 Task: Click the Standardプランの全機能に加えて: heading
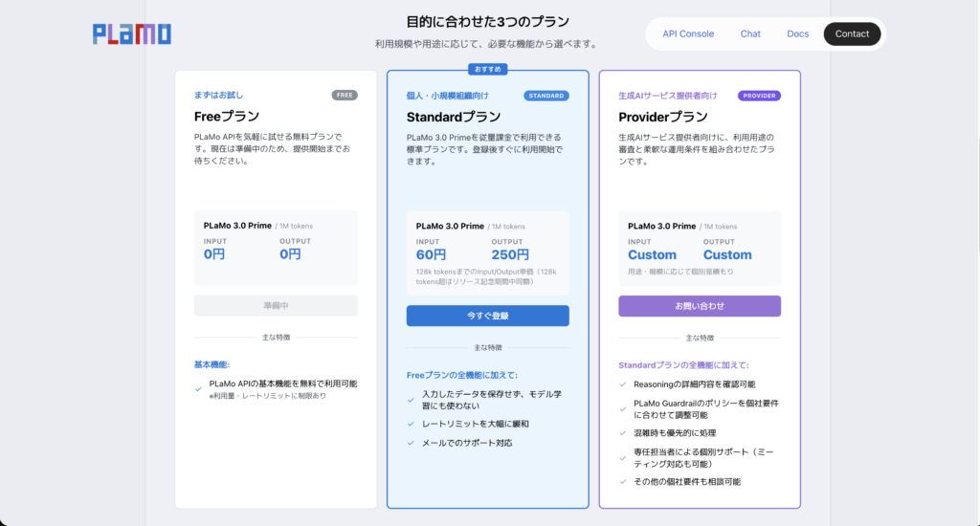coord(683,364)
